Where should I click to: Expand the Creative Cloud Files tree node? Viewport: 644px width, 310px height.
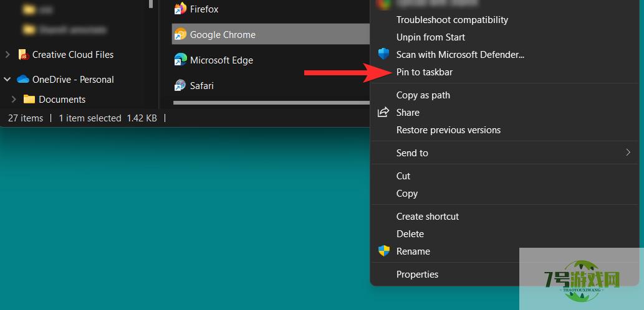point(7,54)
